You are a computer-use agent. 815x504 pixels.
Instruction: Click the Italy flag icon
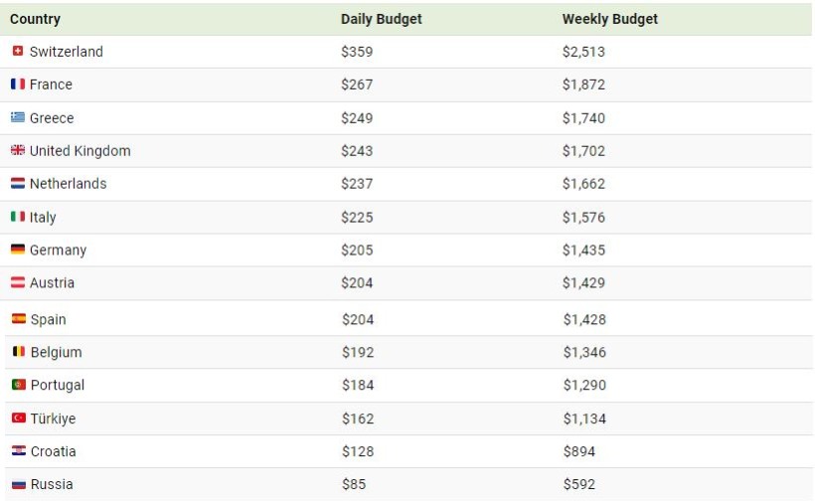[18, 217]
